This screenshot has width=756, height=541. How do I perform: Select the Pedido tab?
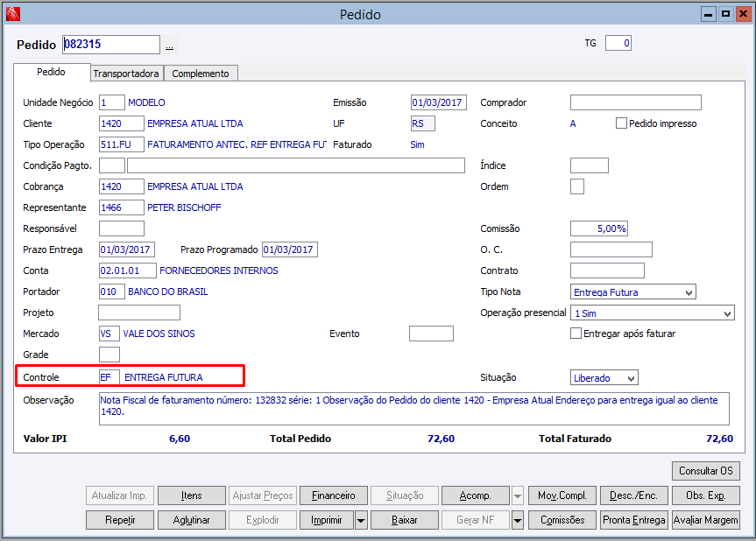point(51,72)
